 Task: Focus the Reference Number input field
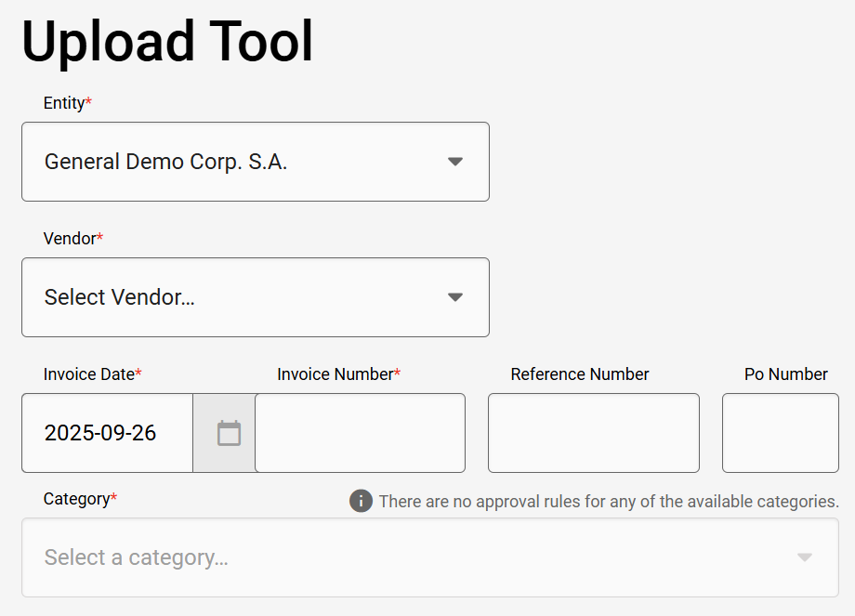(594, 433)
